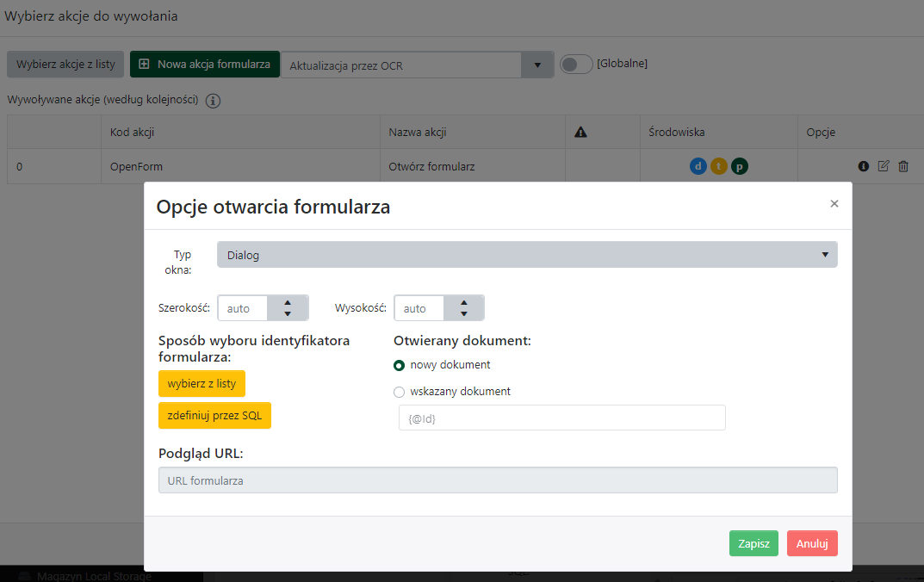Enable the [Globalne] switch
Image resolution: width=924 pixels, height=582 pixels.
pyautogui.click(x=576, y=64)
